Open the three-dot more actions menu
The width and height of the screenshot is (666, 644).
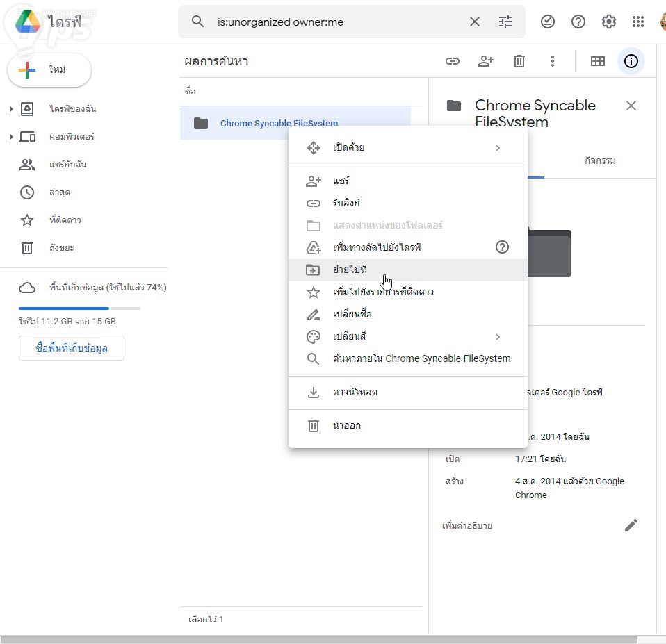(552, 61)
